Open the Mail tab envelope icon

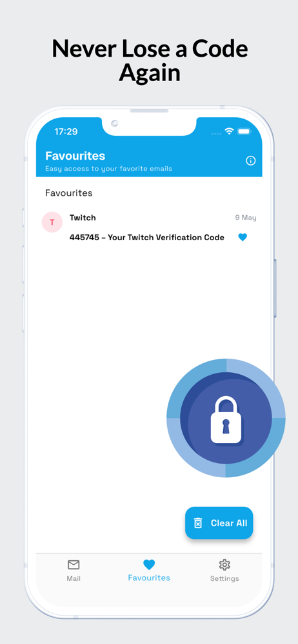coord(74,565)
